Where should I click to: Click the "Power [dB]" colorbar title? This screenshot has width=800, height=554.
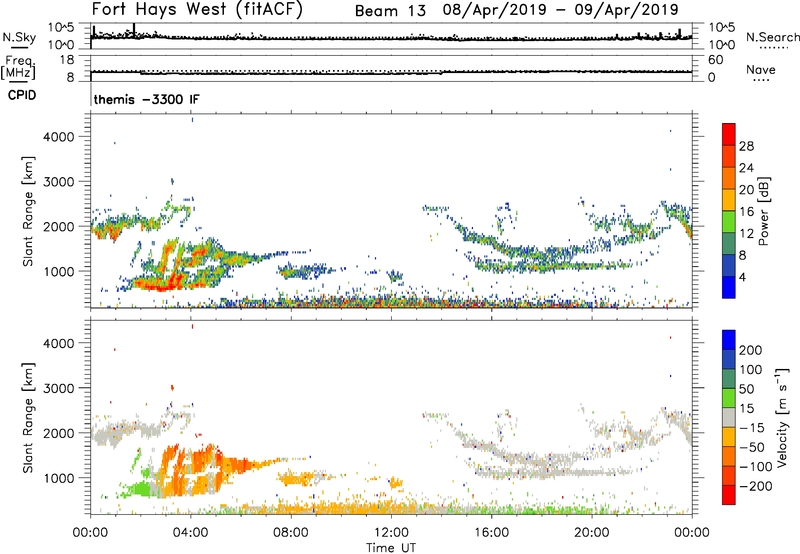pyautogui.click(x=764, y=211)
